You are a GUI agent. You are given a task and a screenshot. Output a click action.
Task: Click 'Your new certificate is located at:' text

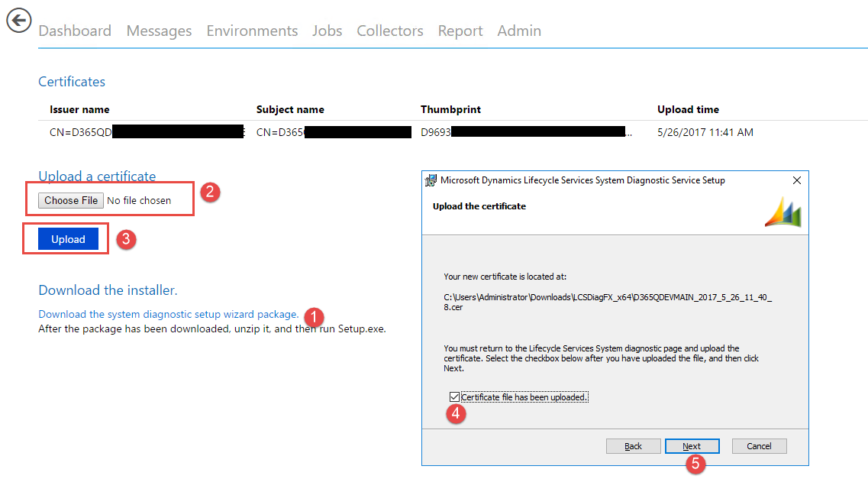coord(505,277)
